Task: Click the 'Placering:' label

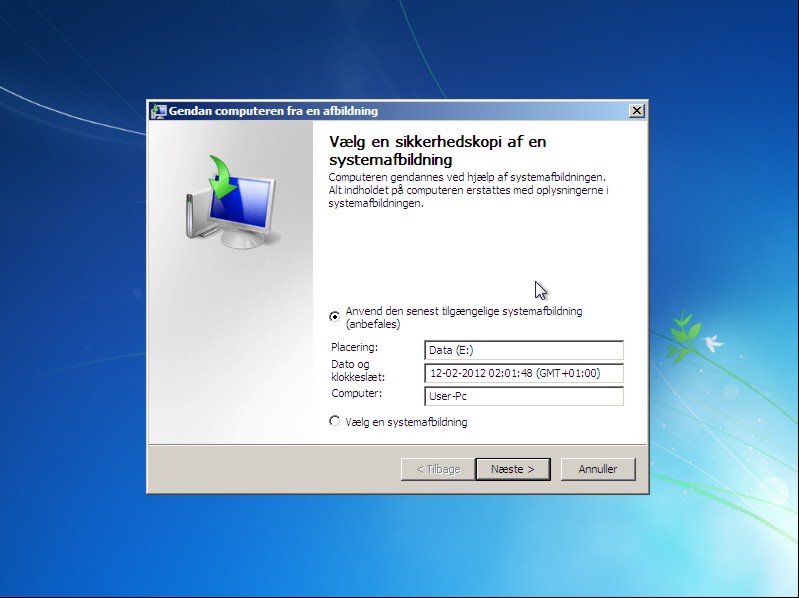Action: coord(355,347)
